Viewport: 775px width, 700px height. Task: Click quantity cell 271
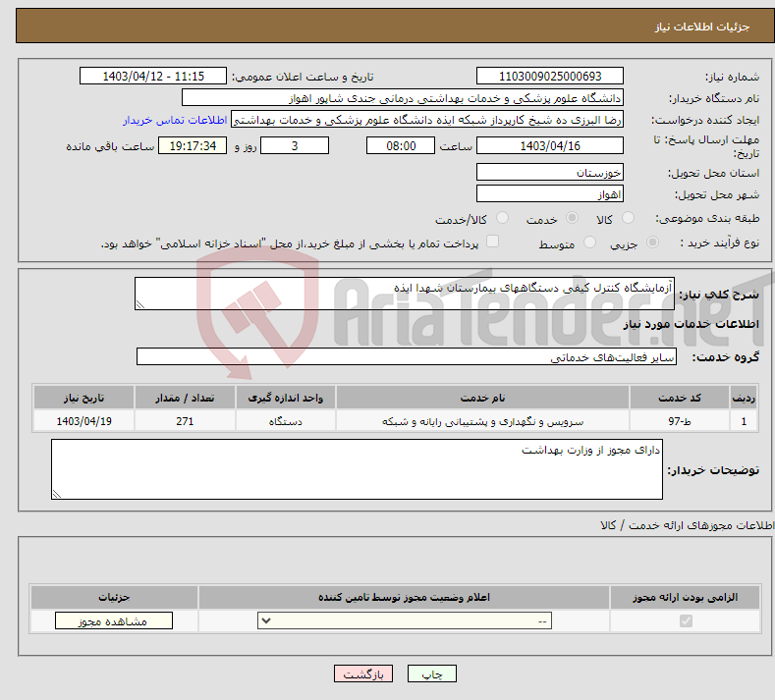[x=185, y=421]
